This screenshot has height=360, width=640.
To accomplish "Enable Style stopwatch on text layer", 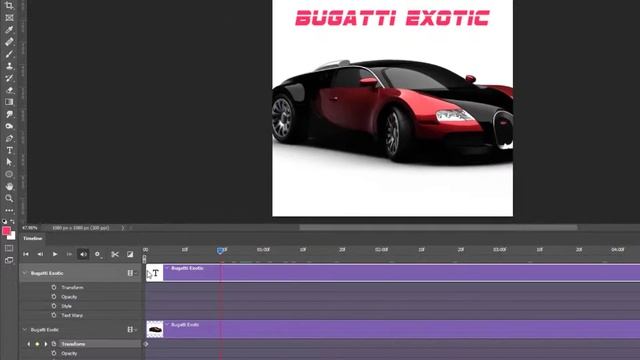I will [54, 306].
